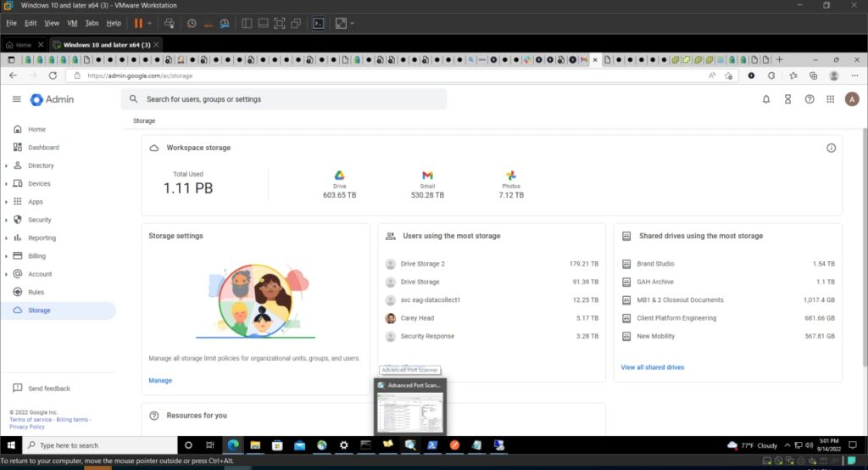Switch to VMware Home tab
Image resolution: width=868 pixels, height=470 pixels.
[24, 45]
